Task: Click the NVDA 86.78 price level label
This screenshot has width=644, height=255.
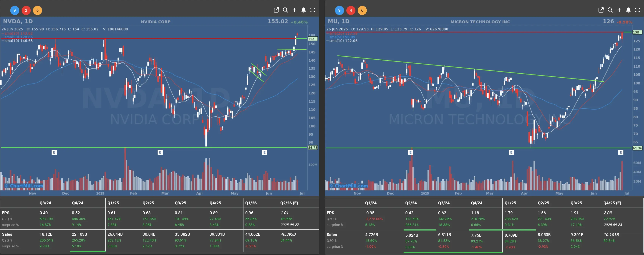Action: (x=312, y=148)
